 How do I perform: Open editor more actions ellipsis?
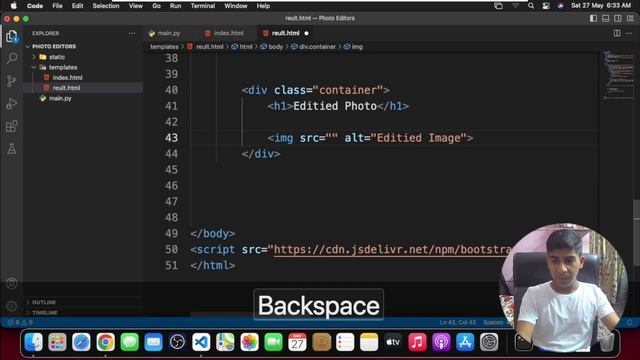click(629, 33)
